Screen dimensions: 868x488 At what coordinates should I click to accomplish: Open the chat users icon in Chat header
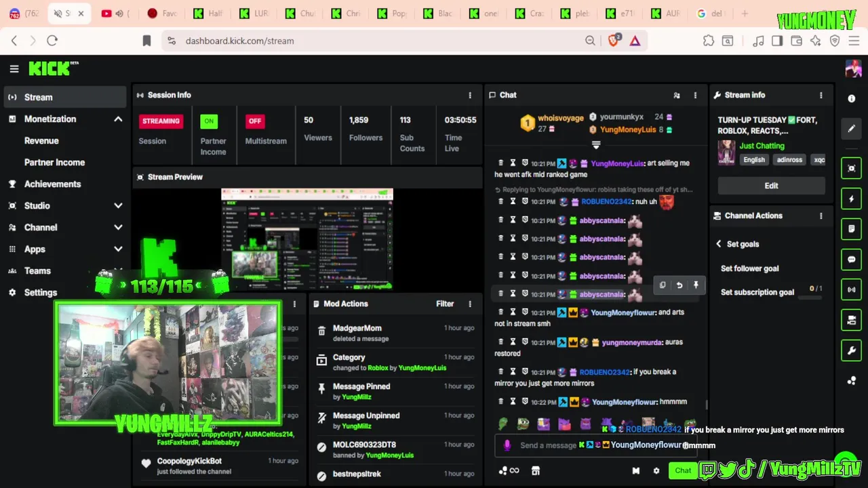coord(676,96)
